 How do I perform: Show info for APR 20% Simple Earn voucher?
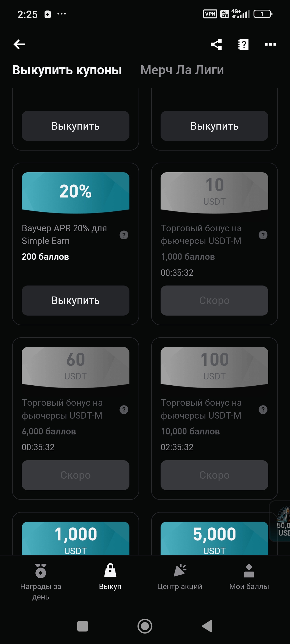124,235
